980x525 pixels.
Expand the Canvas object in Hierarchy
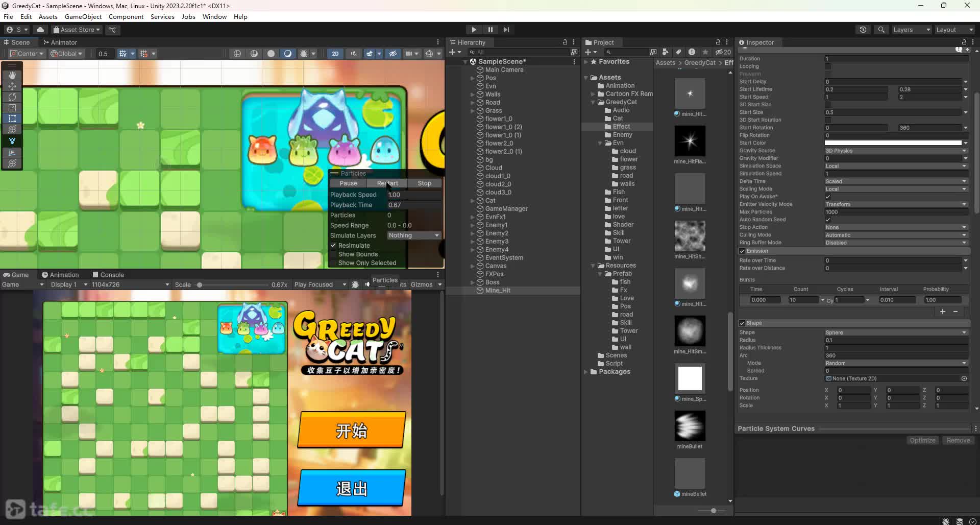[472, 266]
